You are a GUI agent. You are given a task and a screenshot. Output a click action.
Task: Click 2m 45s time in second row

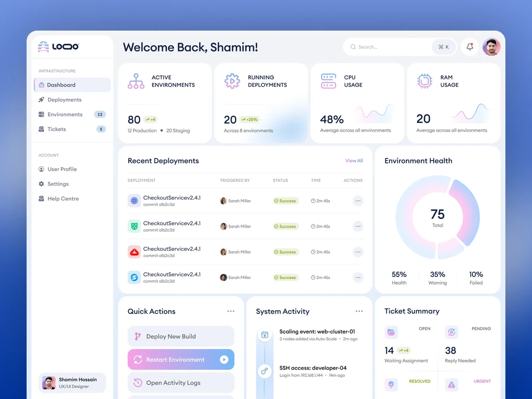[x=321, y=227]
